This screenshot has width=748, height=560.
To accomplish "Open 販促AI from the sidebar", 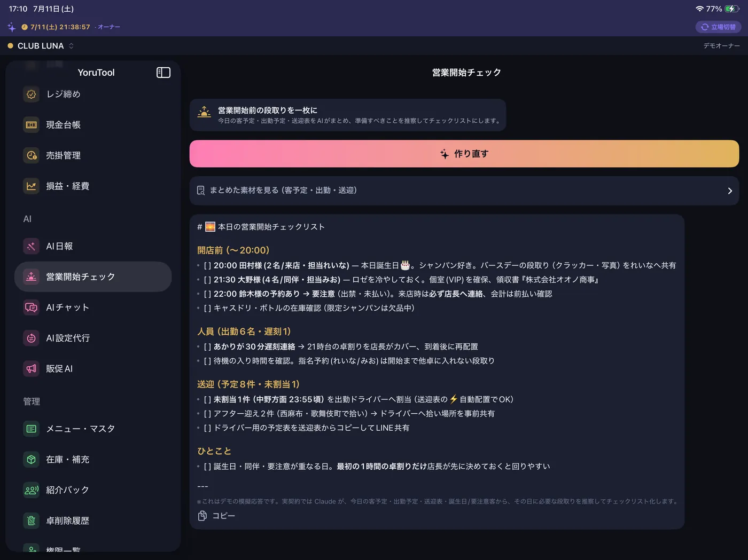I will pos(93,368).
